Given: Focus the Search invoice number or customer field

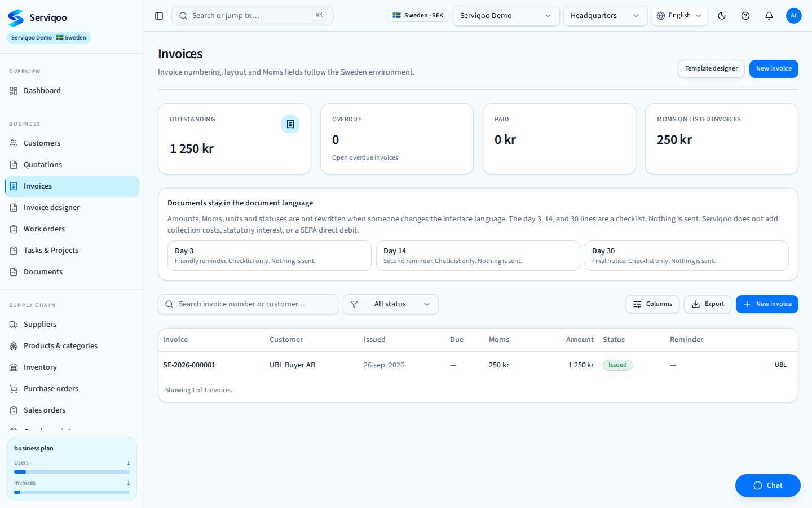Looking at the screenshot, I should click(248, 304).
